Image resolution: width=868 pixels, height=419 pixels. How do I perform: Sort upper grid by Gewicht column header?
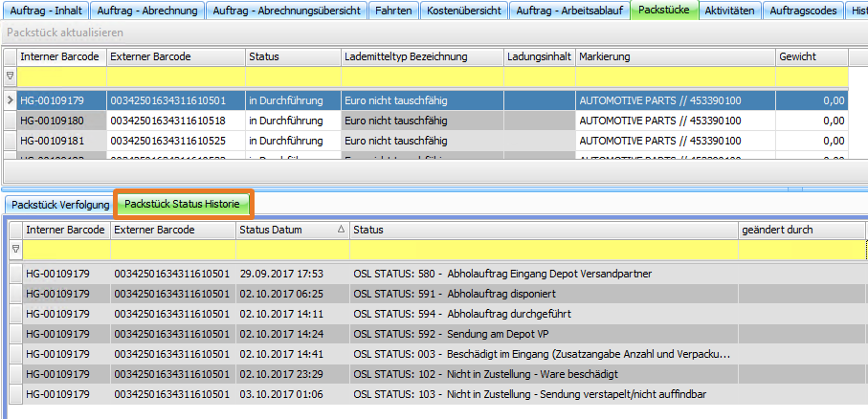point(812,56)
